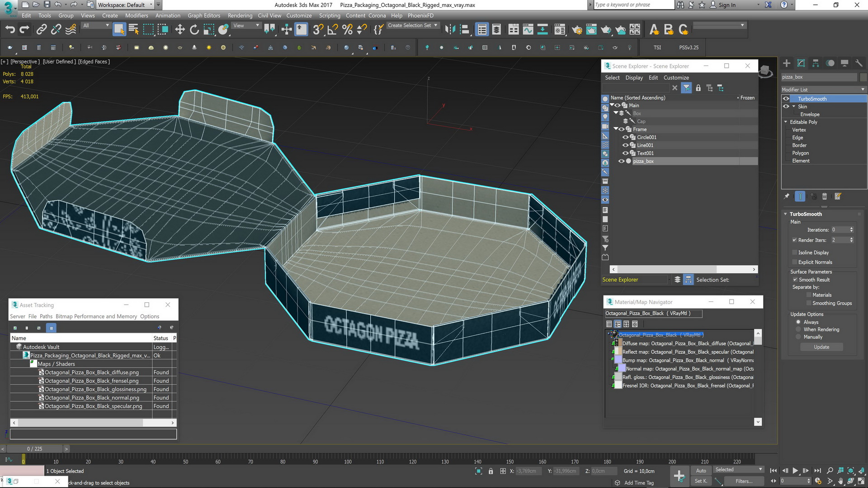Open Select by Name list tool
Image resolution: width=868 pixels, height=488 pixels.
pos(134,30)
